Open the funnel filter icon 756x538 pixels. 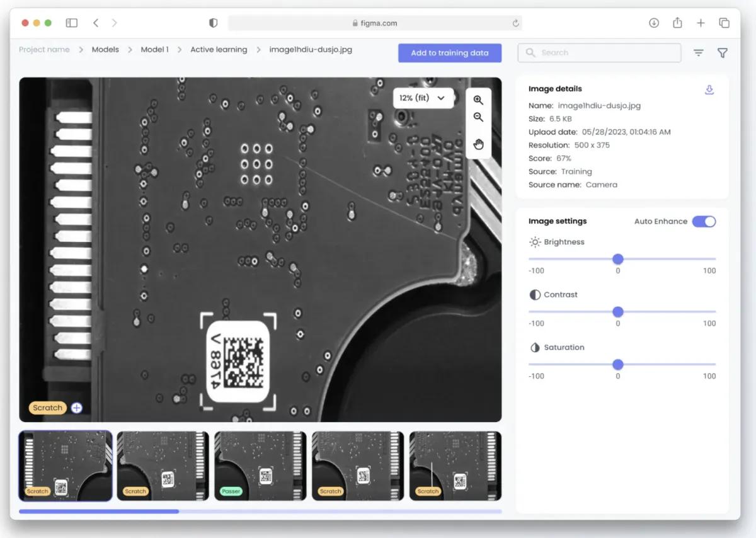(723, 53)
